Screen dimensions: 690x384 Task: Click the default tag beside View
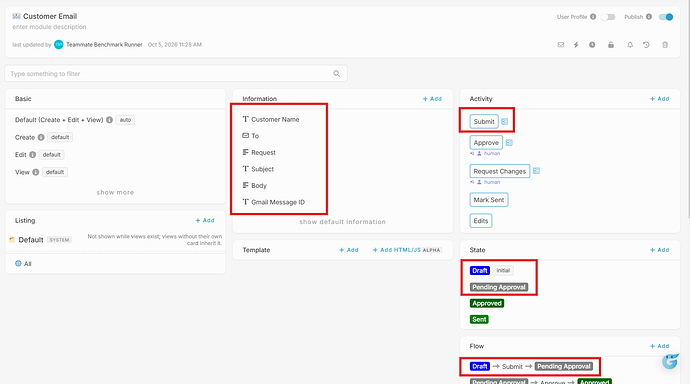pyautogui.click(x=55, y=172)
